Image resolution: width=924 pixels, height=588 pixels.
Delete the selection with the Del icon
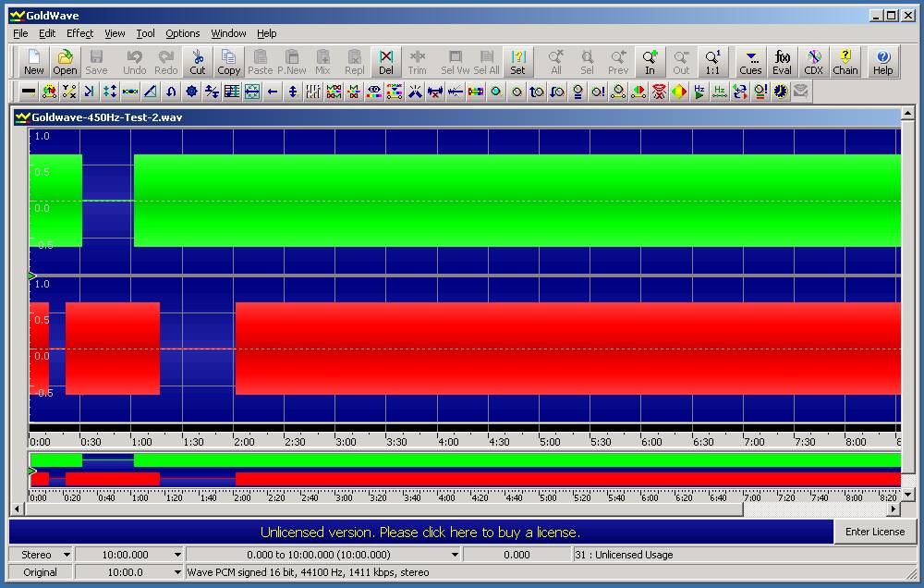point(386,62)
